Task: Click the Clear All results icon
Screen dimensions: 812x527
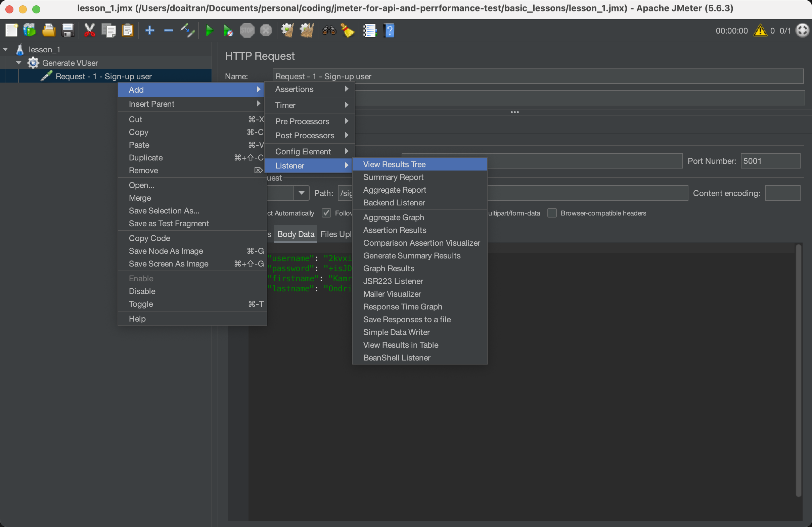Action: pyautogui.click(x=307, y=30)
